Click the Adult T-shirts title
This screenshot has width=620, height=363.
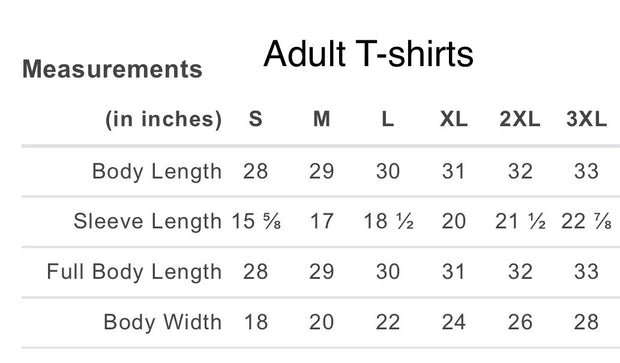(368, 54)
